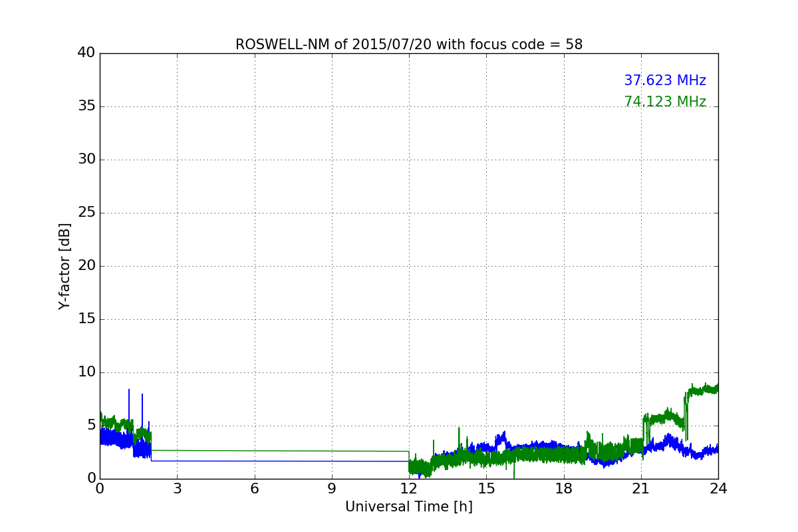The height and width of the screenshot is (532, 798).
Task: Click the green 74.123 MHz legend label
Action: click(x=665, y=102)
